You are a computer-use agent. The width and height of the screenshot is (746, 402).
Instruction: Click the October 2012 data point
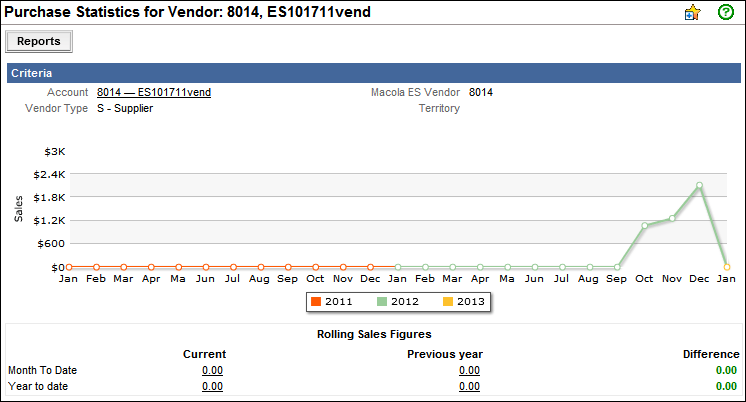pyautogui.click(x=645, y=226)
